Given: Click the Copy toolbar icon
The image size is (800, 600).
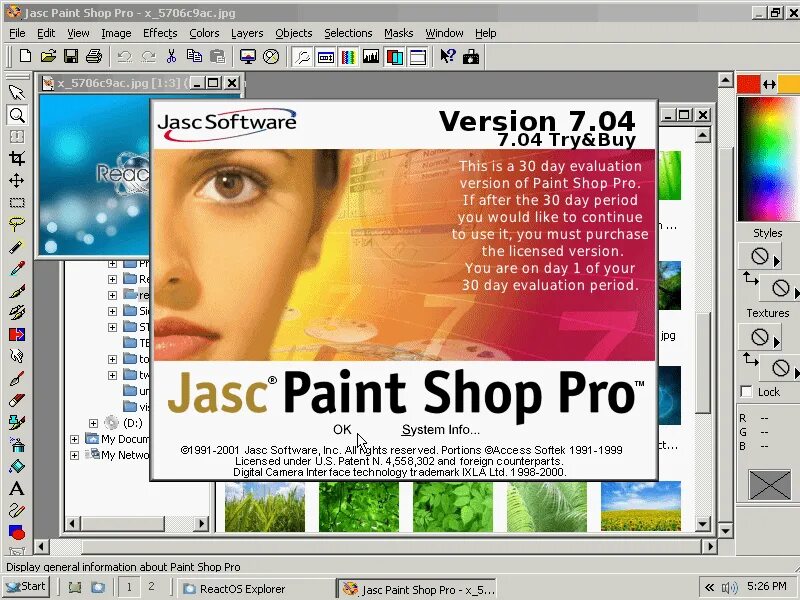Looking at the screenshot, I should coord(194,56).
